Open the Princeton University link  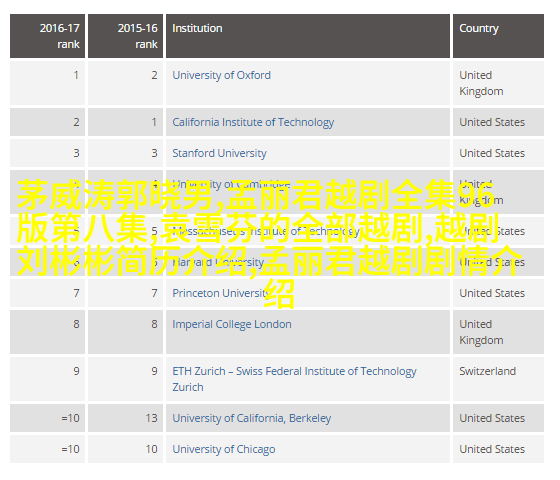(x=221, y=293)
